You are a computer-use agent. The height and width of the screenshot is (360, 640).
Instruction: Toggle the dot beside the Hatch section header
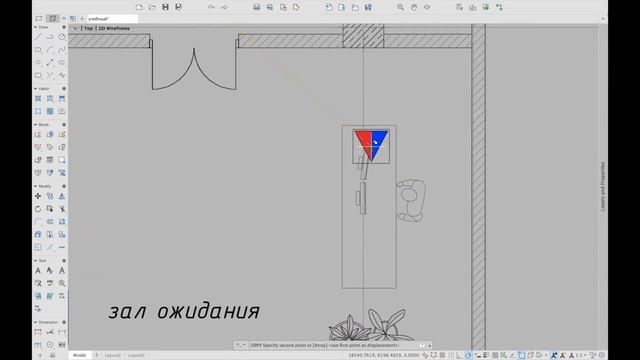pos(64,89)
